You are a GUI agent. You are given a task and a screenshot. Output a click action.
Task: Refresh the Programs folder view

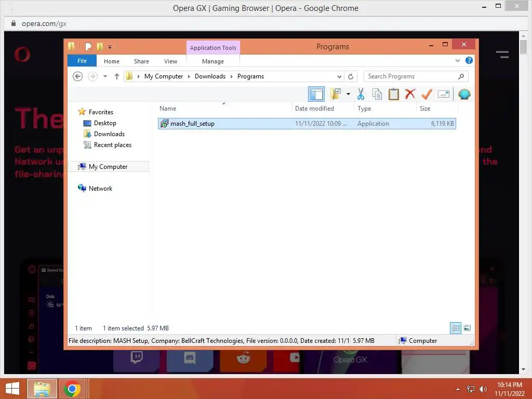pyautogui.click(x=351, y=76)
